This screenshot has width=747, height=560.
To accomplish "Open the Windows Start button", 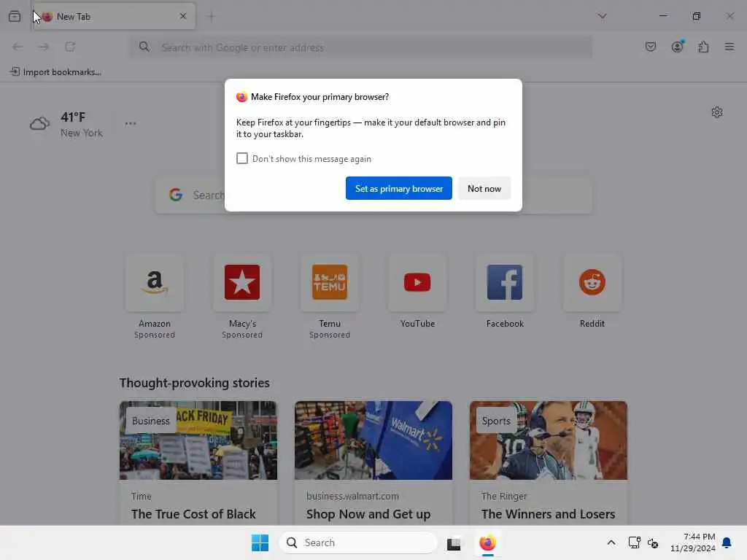I will [260, 542].
